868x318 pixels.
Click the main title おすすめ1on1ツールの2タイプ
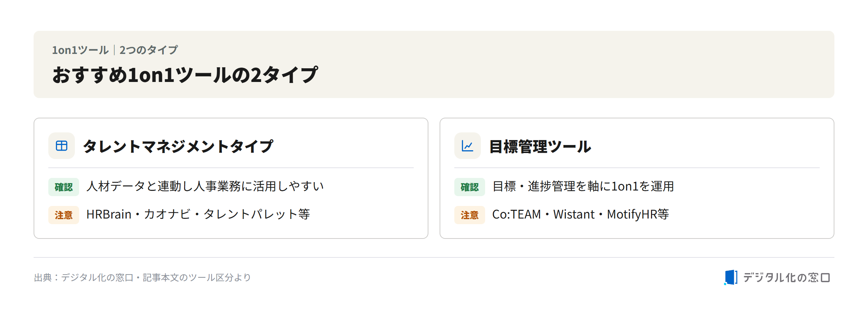[185, 75]
